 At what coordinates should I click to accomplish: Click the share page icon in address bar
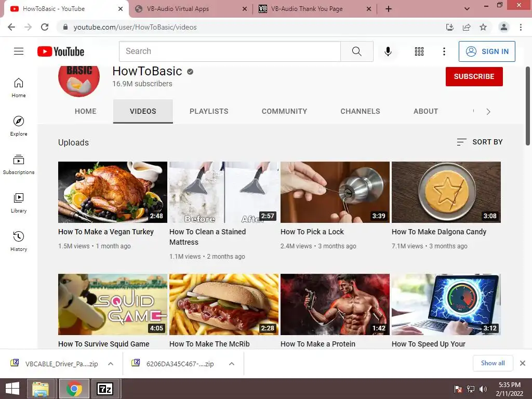(x=467, y=27)
